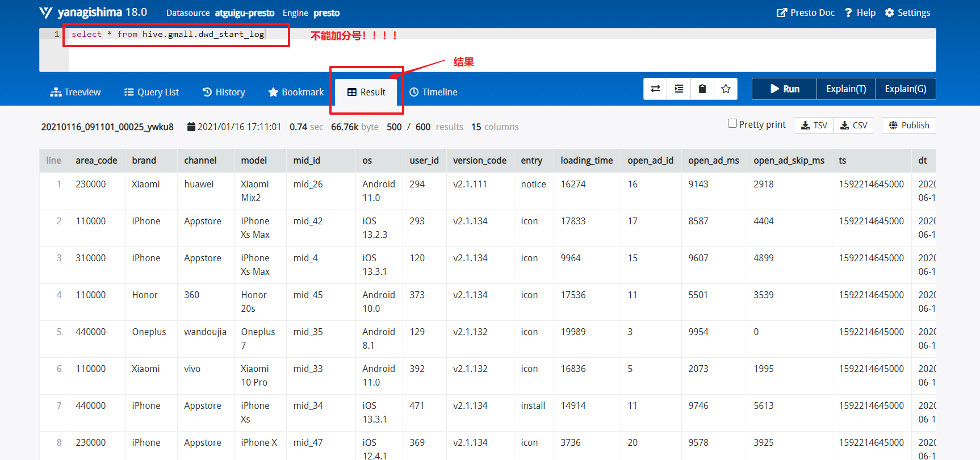Download results as CSV
Screen dimensions: 980x460
[853, 125]
